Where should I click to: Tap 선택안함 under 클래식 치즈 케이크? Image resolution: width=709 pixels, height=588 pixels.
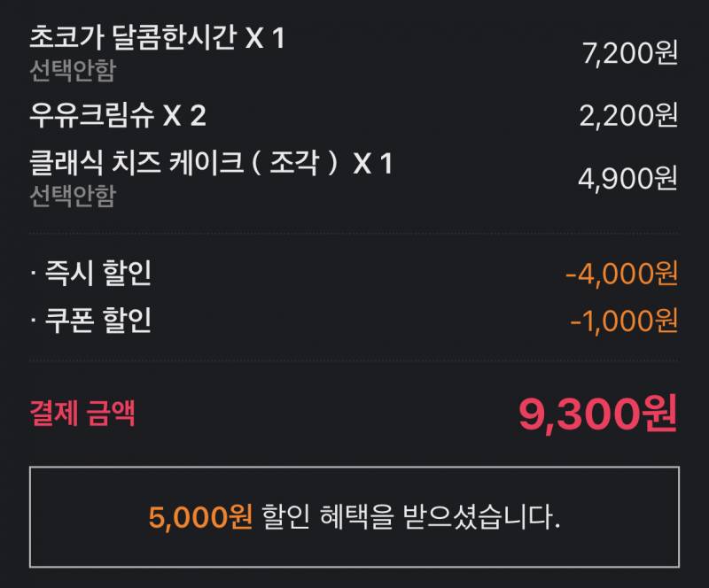(x=73, y=197)
